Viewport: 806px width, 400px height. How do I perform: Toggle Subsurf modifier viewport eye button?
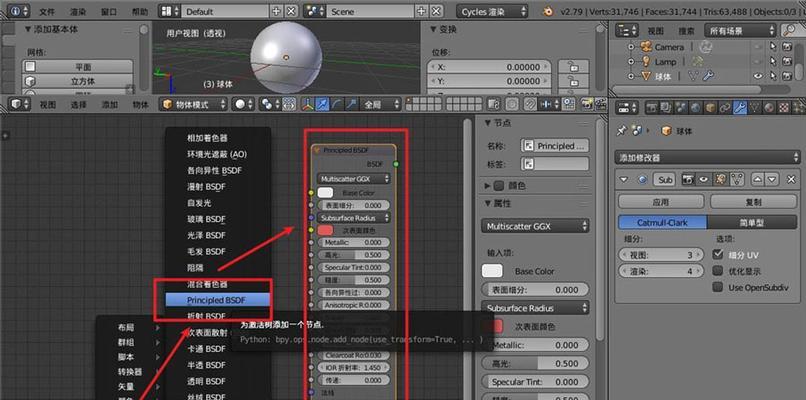[703, 179]
